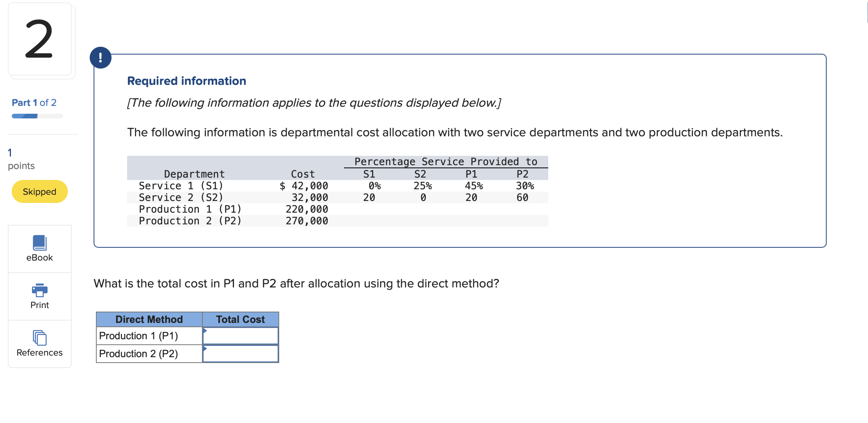Click the Part 1 of 2 label
Screen dimensions: 868x423
tap(34, 102)
